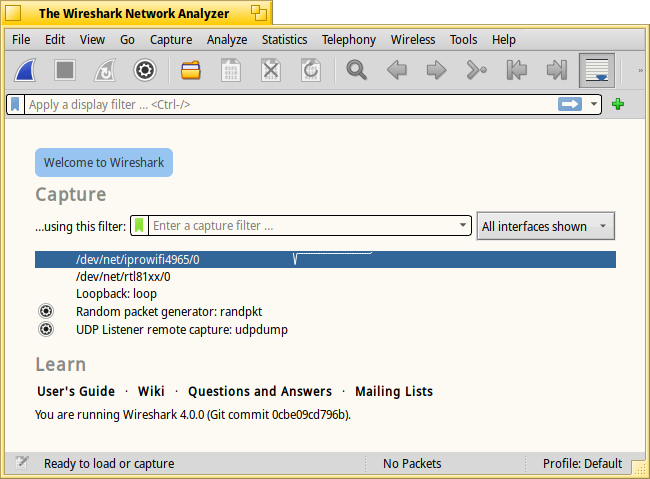Open capture options gear icon

click(145, 70)
